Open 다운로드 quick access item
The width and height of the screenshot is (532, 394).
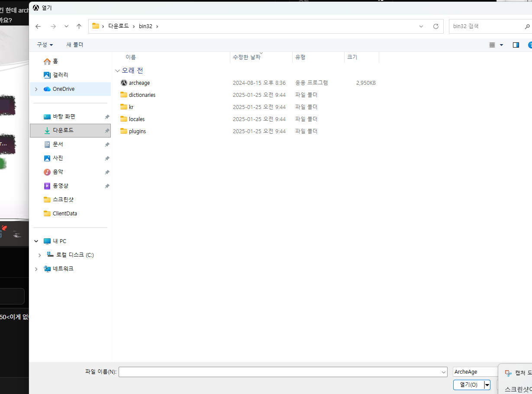tap(70, 130)
